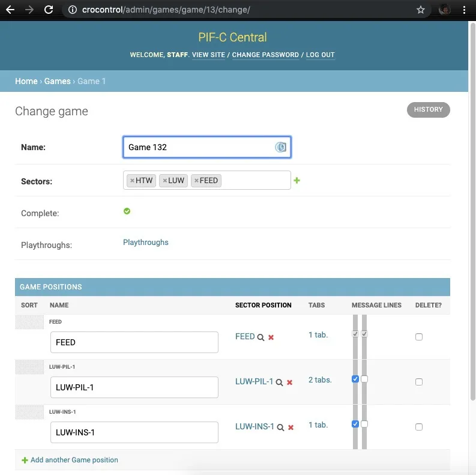Click magnifier lookup icon next to LUW-PIL-1

pos(280,383)
